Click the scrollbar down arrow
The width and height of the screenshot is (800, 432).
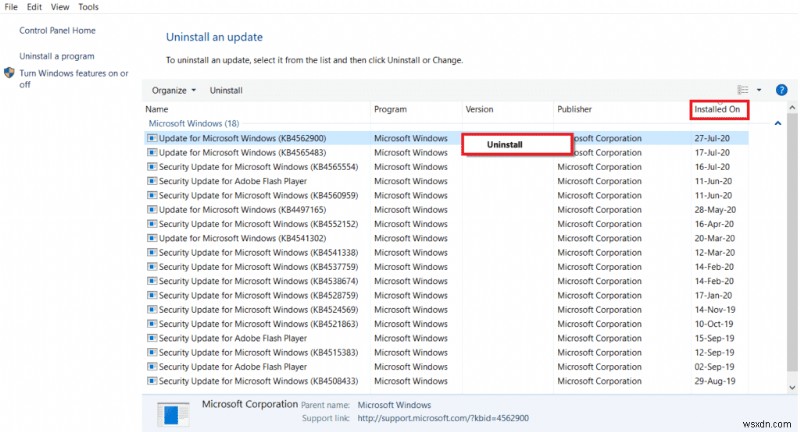click(792, 388)
